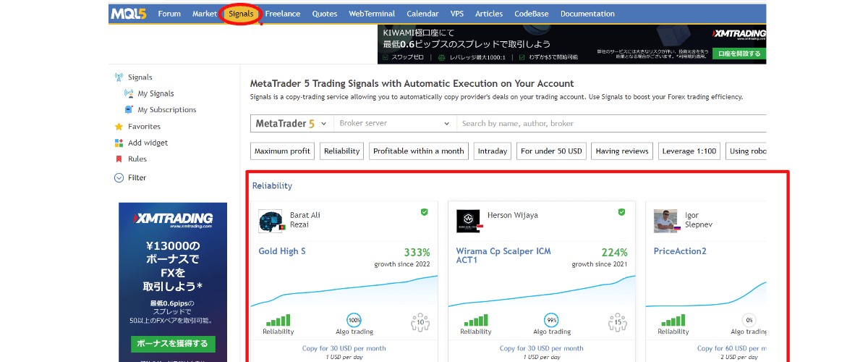The image size is (868, 362).
Task: Open the Forum menu item
Action: pyautogui.click(x=169, y=14)
